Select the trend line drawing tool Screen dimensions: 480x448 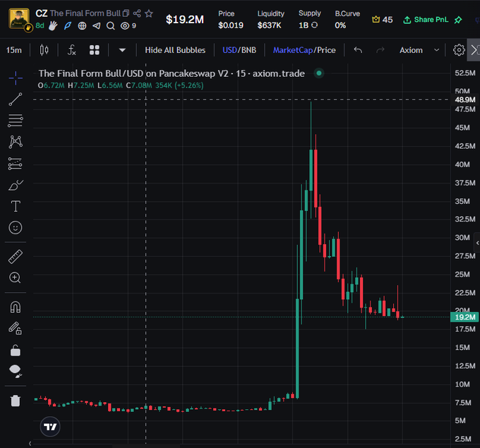tap(16, 99)
